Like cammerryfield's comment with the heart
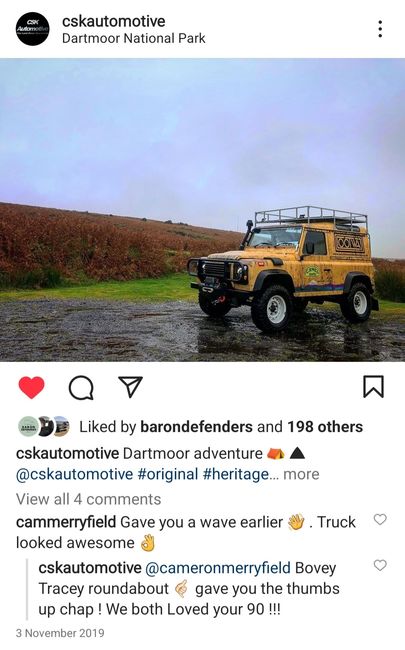The height and width of the screenshot is (650, 405). [380, 519]
